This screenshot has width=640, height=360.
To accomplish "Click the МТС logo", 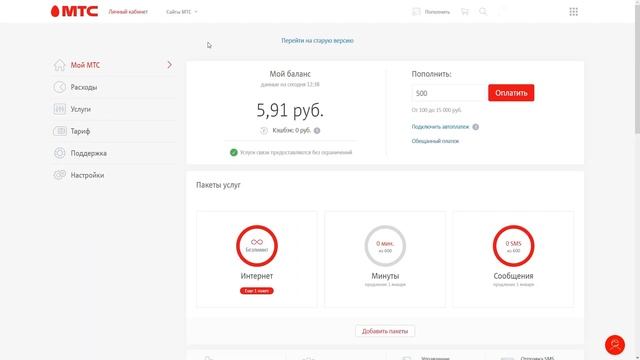I will [74, 11].
